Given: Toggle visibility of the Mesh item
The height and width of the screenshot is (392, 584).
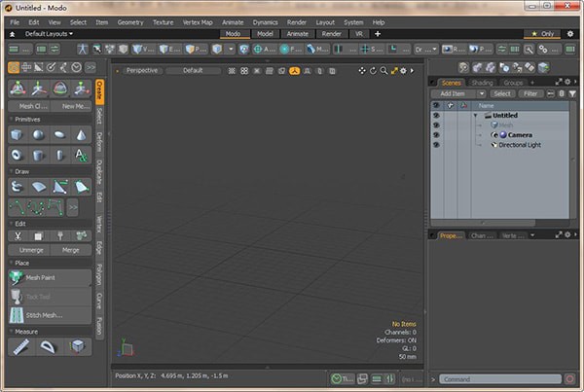Looking at the screenshot, I should 436,125.
